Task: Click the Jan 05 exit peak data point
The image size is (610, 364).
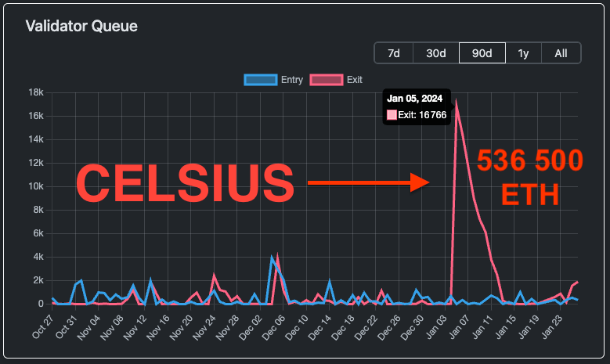Action: click(456, 106)
